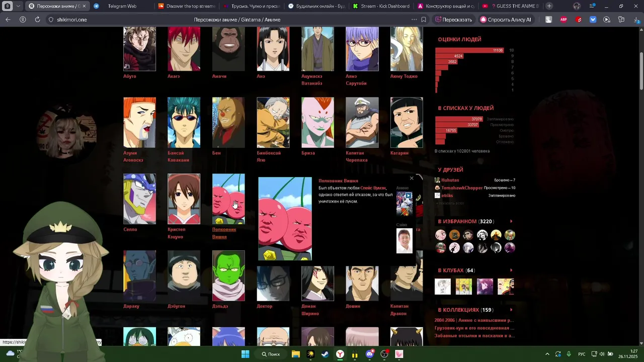The width and height of the screenshot is (644, 362).
Task: Click the microphone icon in system tray
Action: pyautogui.click(x=569, y=354)
